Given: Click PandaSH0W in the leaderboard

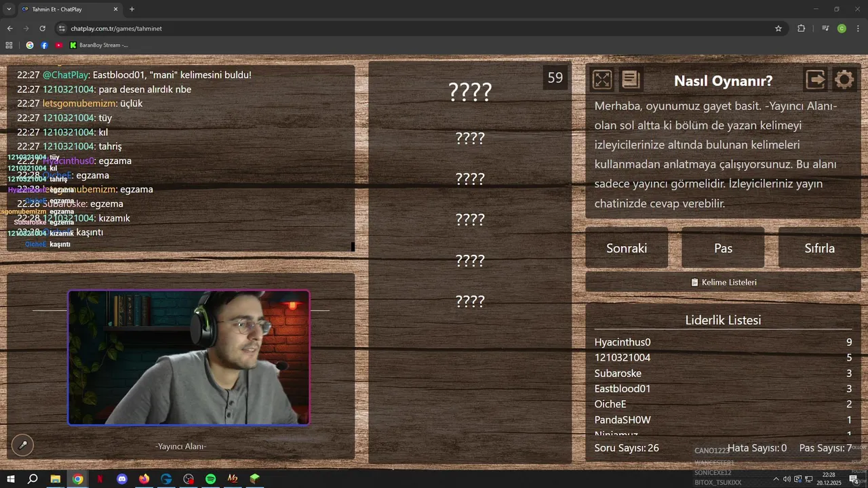Looking at the screenshot, I should [x=623, y=420].
